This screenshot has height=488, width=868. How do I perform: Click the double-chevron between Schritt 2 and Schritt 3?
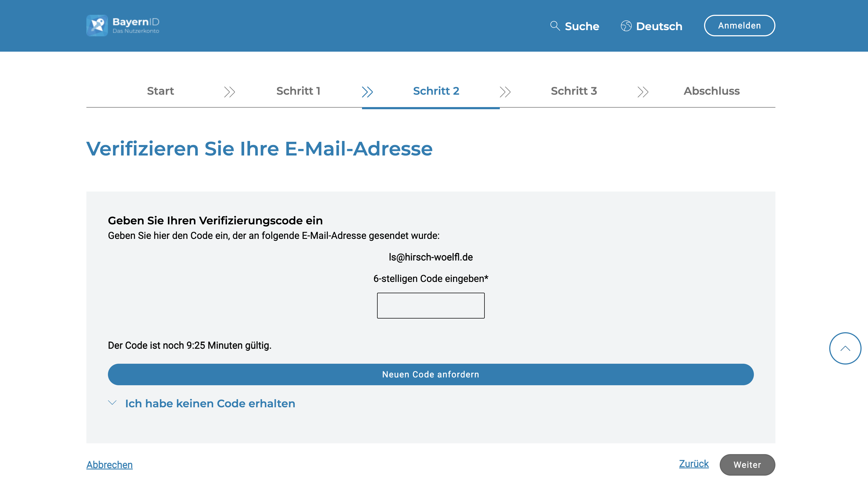tap(505, 92)
